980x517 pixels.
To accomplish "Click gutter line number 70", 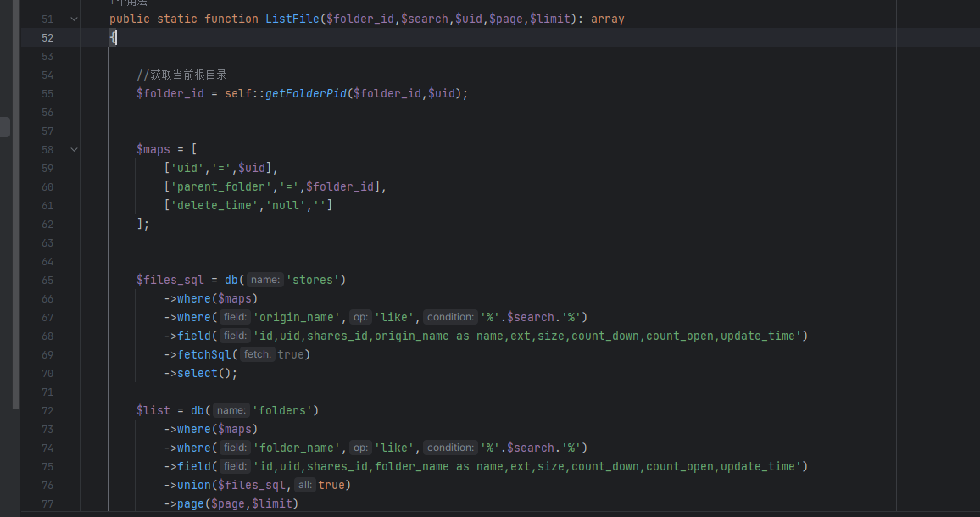I will click(x=47, y=373).
